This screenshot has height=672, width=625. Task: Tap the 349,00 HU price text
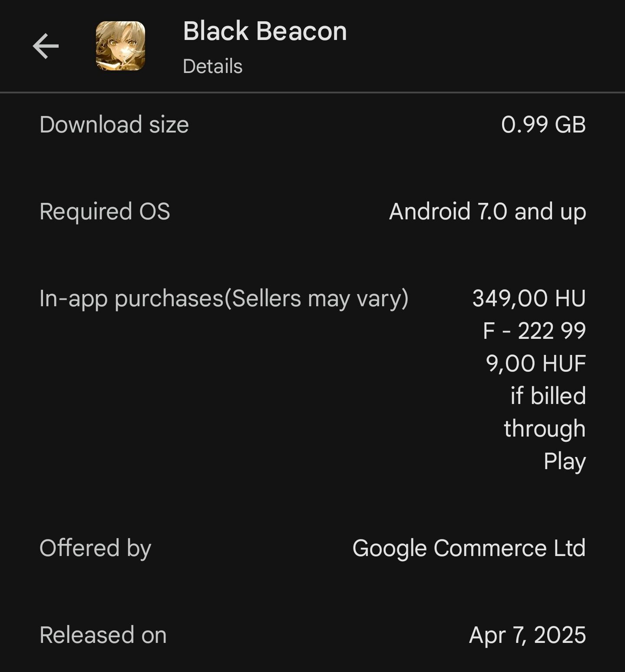coord(529,298)
